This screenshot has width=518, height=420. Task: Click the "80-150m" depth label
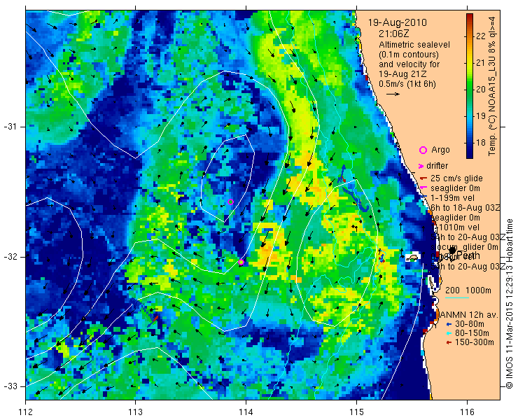472,333
